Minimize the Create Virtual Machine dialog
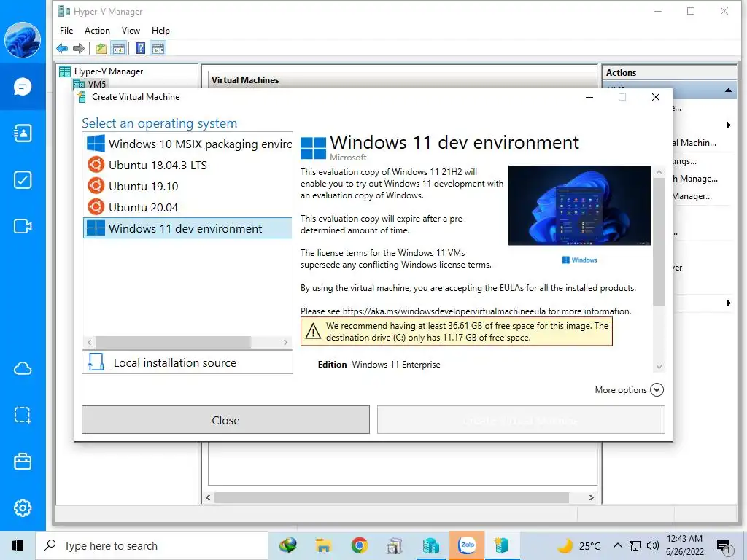This screenshot has height=560, width=747. point(589,97)
